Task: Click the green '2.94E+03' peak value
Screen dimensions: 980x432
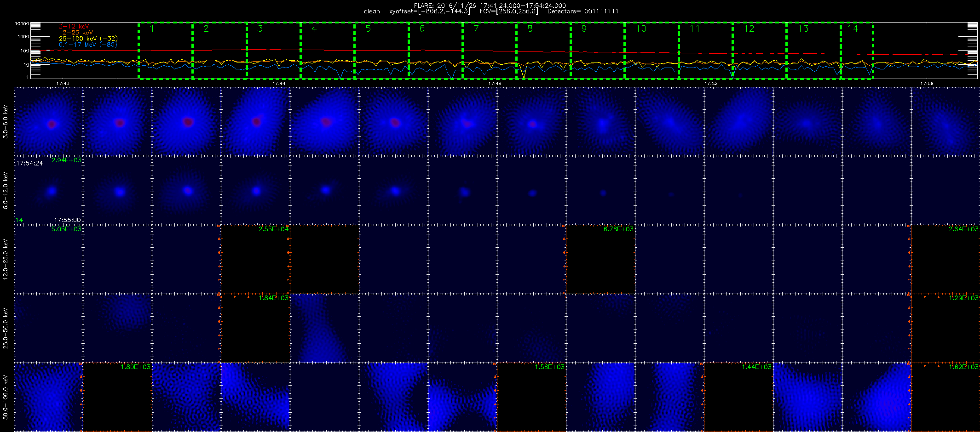Action: pyautogui.click(x=67, y=160)
